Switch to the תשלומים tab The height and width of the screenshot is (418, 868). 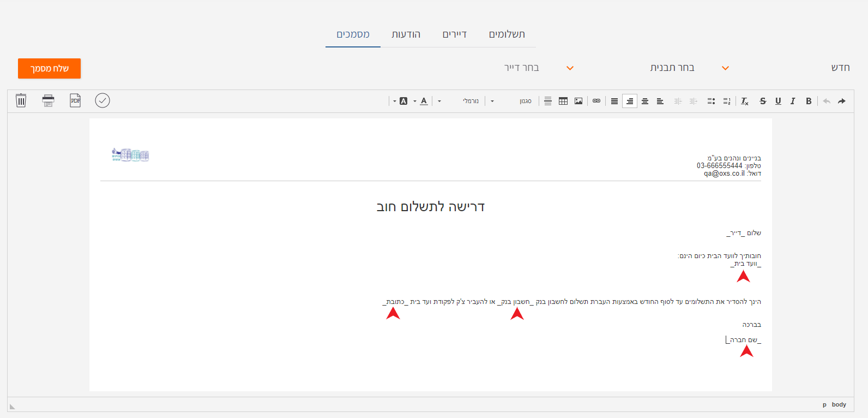tap(507, 34)
